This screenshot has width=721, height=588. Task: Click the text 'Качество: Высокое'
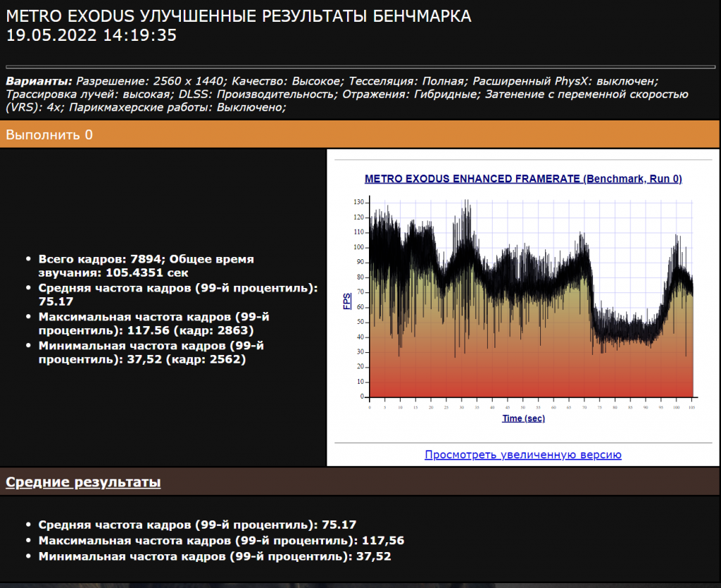(x=287, y=82)
